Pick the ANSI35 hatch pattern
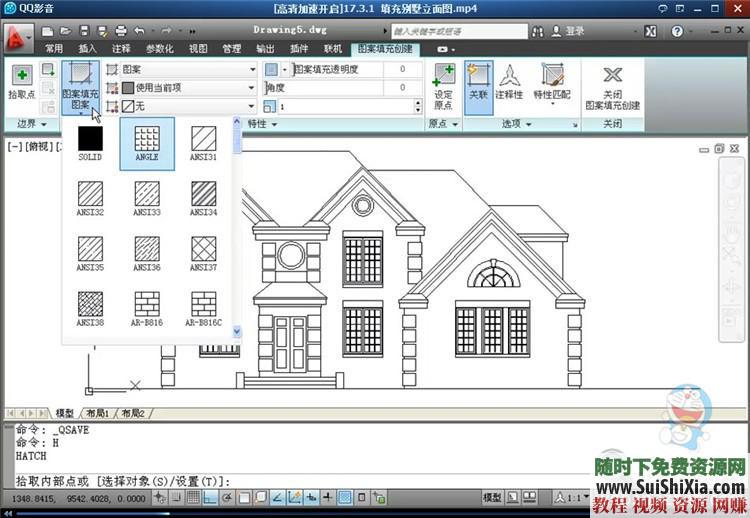 click(90, 253)
